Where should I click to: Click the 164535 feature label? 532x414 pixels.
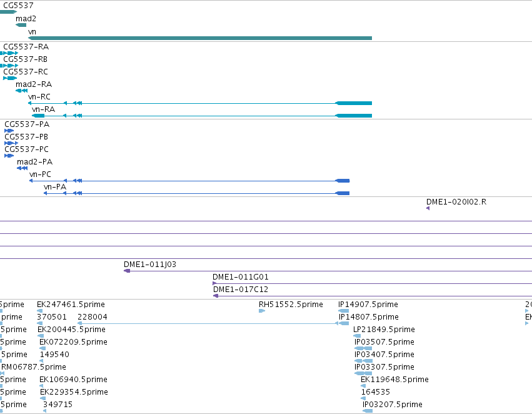click(x=376, y=392)
